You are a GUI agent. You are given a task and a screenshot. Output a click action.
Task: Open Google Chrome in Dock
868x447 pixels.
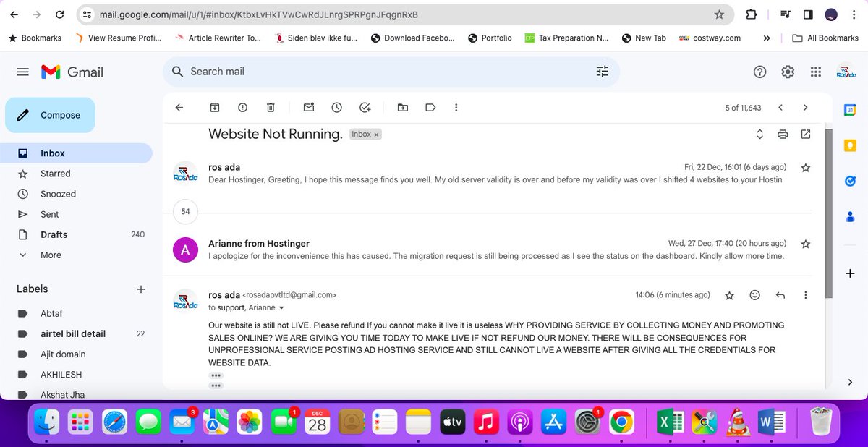[621, 422]
